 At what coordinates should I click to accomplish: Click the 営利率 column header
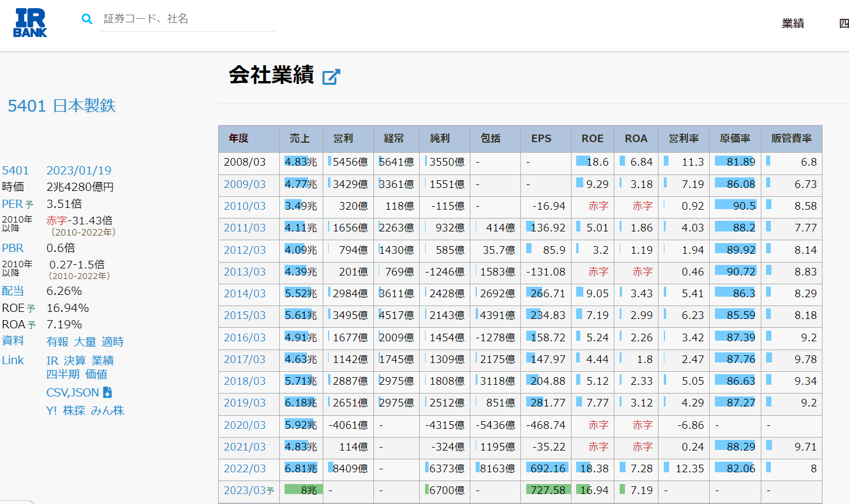(x=684, y=139)
